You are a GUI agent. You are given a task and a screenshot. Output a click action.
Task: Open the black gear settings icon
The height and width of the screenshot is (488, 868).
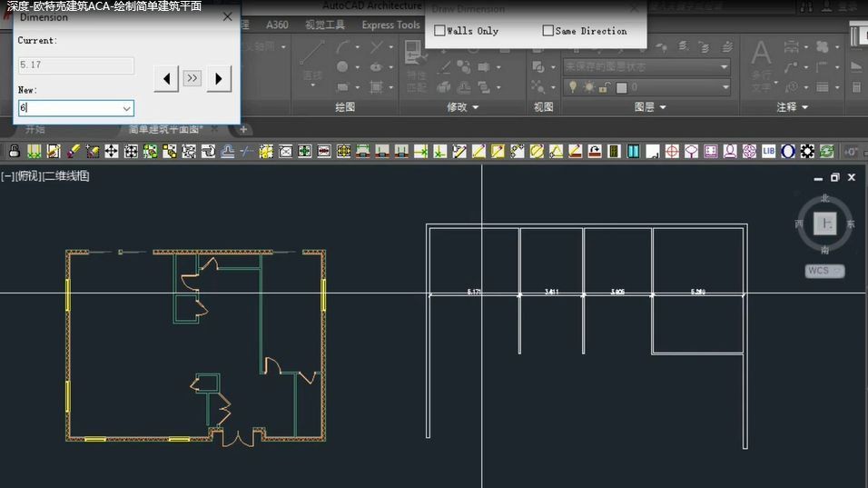(x=807, y=151)
